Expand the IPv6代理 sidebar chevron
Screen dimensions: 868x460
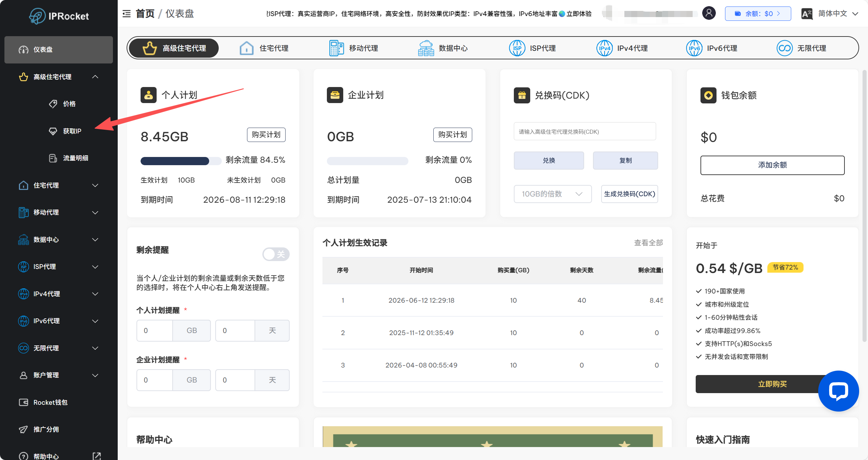[x=95, y=321]
